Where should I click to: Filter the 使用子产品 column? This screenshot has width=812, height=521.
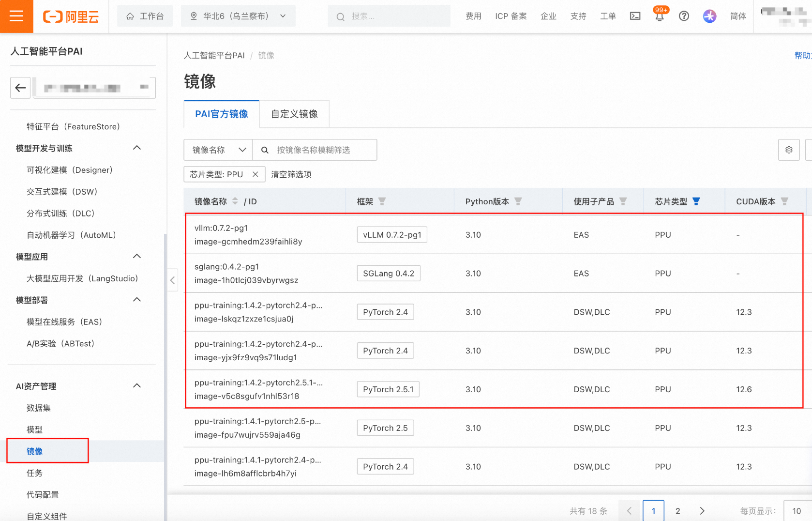point(623,201)
